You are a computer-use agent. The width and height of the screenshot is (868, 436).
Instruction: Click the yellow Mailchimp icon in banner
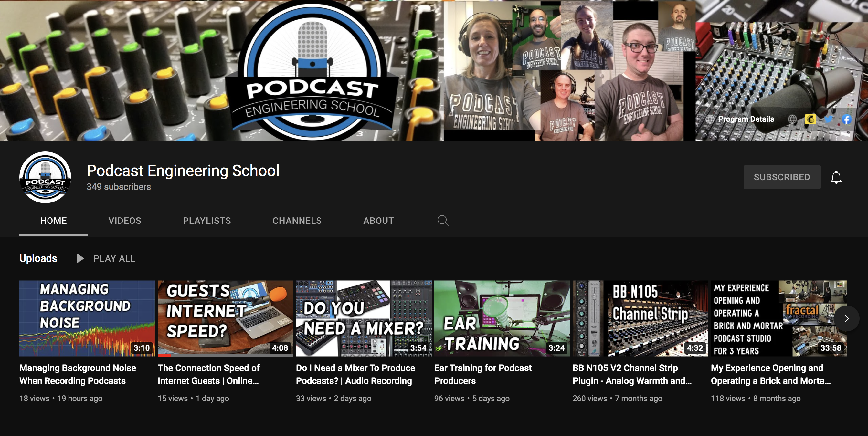(810, 119)
